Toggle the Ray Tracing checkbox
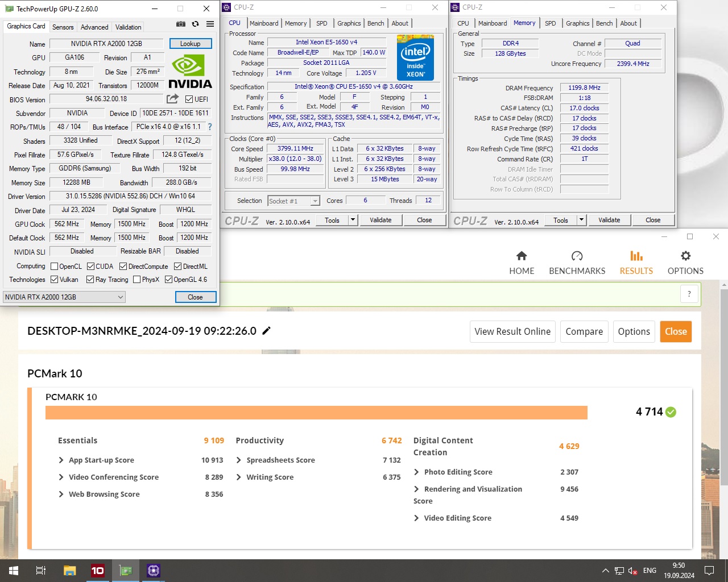 tap(90, 279)
